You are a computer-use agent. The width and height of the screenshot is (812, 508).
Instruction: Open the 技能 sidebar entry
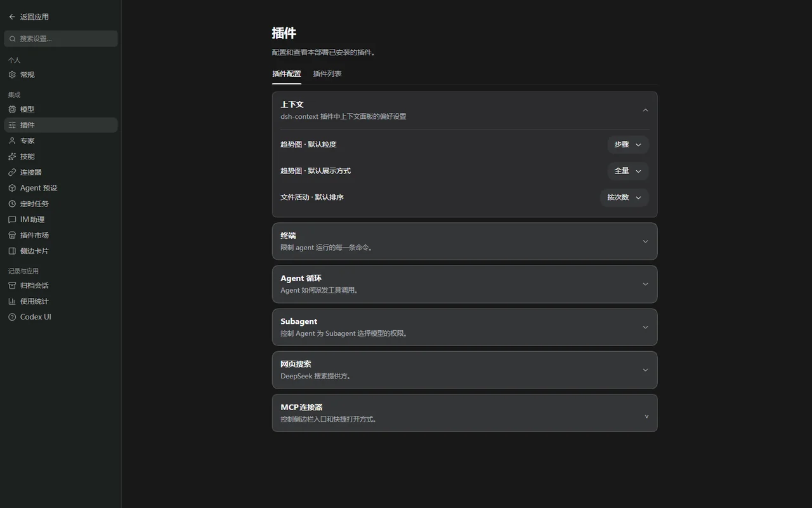[x=61, y=156]
